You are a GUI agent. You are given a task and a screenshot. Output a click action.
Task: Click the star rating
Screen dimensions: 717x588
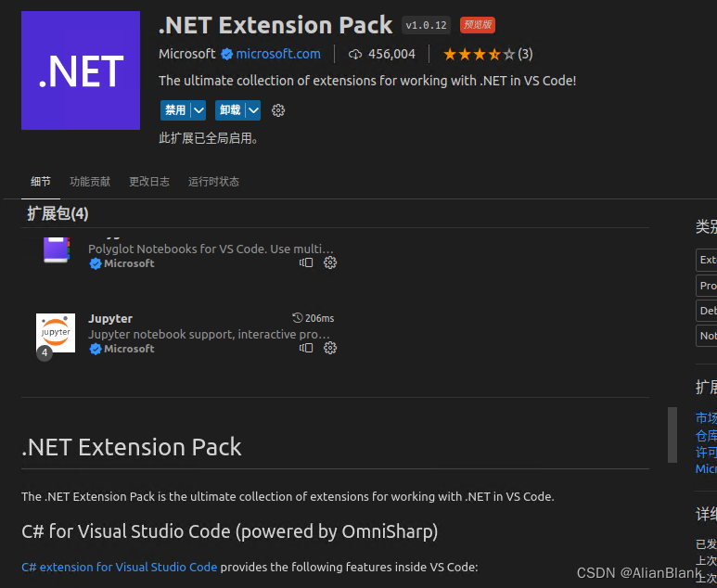479,55
